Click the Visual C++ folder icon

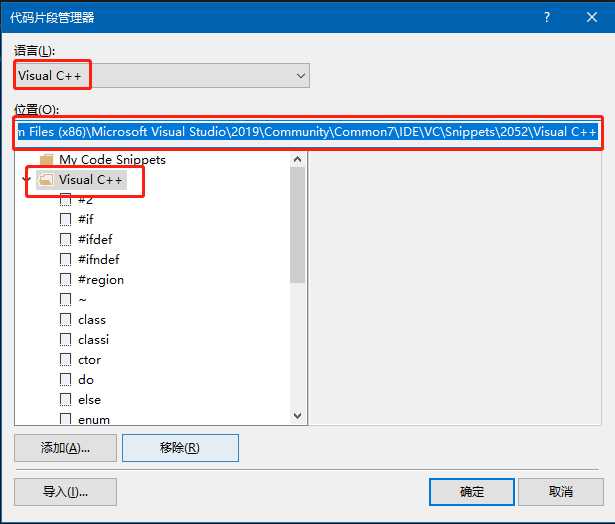[x=46, y=180]
